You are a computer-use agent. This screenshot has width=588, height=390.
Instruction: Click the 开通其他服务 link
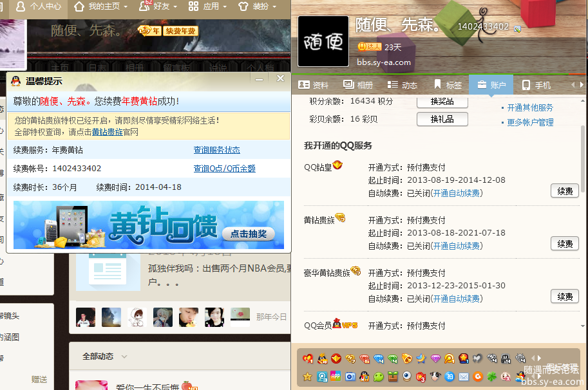tap(530, 107)
